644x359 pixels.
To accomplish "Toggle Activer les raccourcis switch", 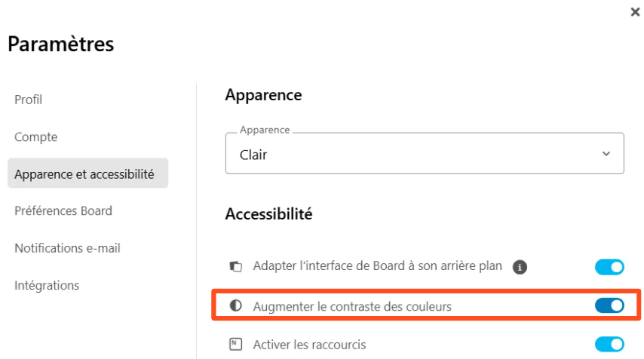I will (609, 345).
